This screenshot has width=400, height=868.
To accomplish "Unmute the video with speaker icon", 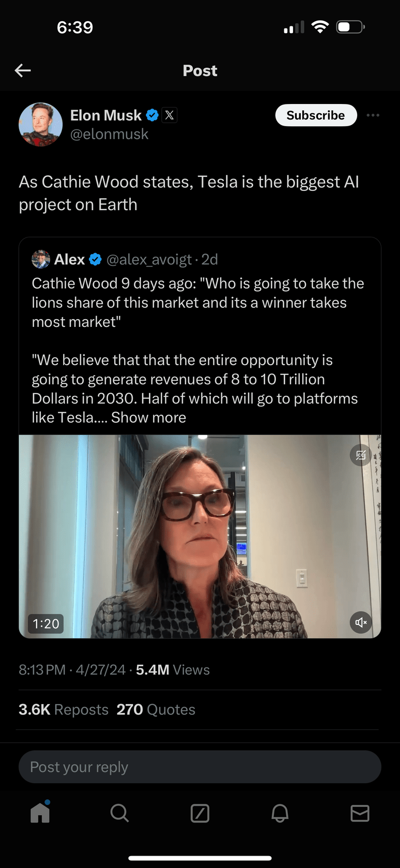I will pos(361,622).
